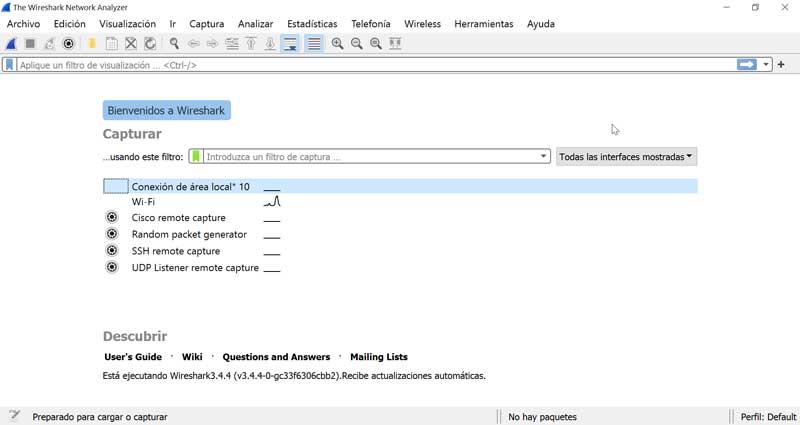Viewport: 800px width, 425px height.
Task: Open the Mailing Lists link
Action: (x=379, y=357)
